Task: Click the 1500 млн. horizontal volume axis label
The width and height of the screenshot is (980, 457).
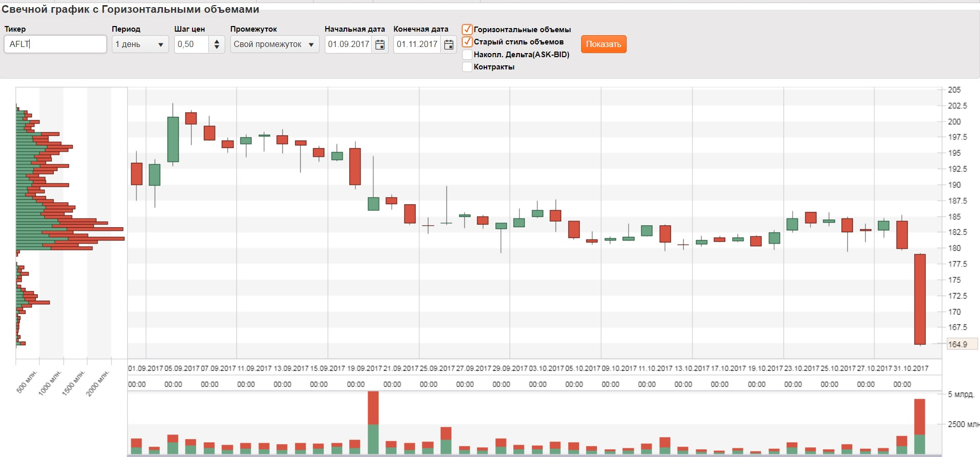Action: (74, 383)
